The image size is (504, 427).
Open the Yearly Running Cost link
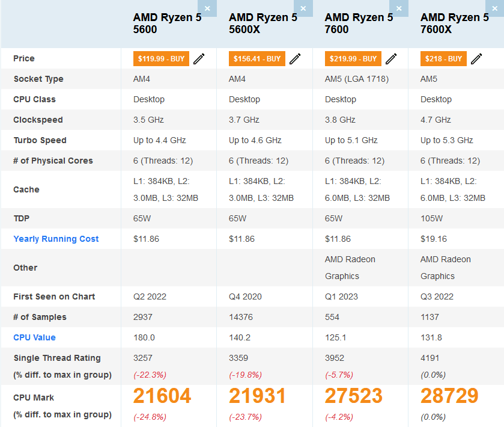pos(56,239)
